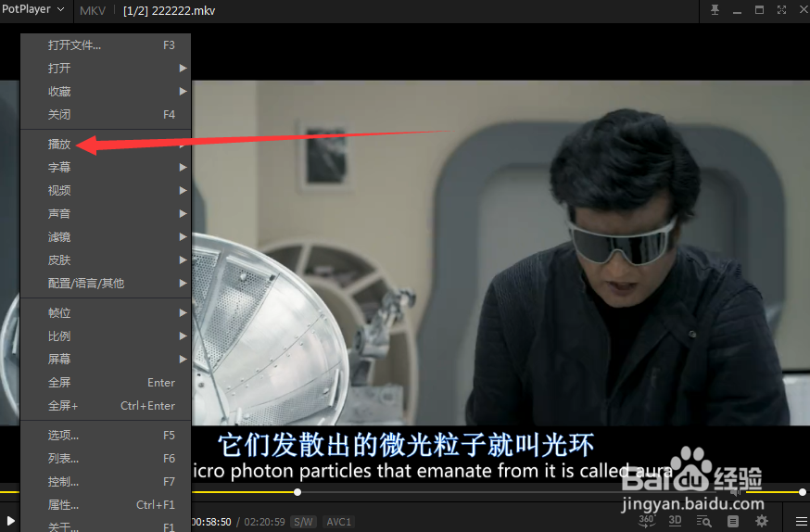Expand the 视频 submenu

[x=106, y=191]
